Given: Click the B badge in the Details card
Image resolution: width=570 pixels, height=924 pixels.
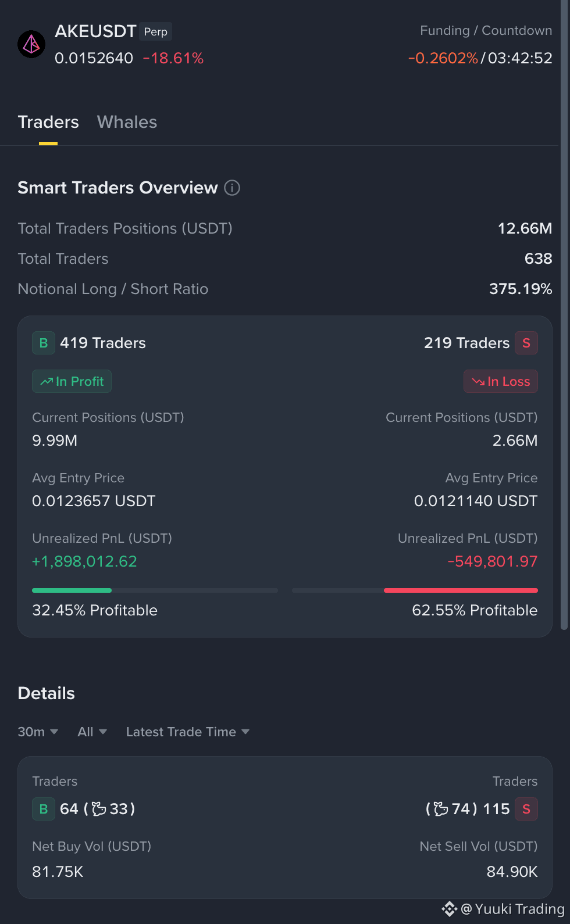Looking at the screenshot, I should point(44,809).
